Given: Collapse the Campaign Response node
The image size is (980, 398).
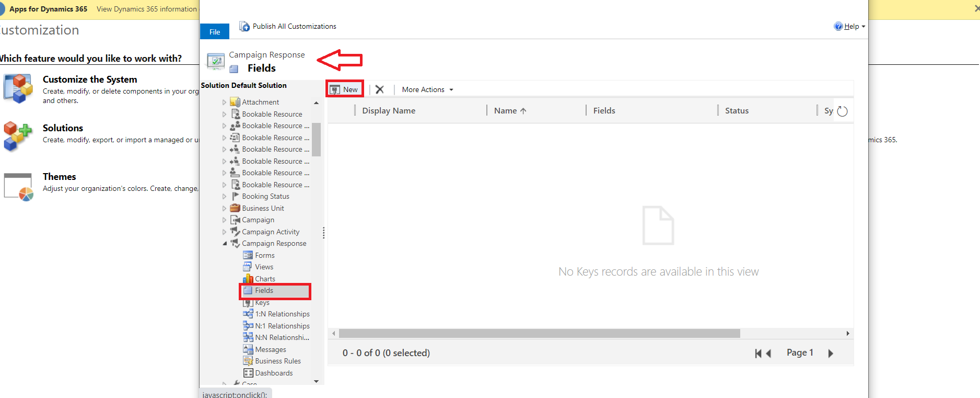Looking at the screenshot, I should 225,244.
